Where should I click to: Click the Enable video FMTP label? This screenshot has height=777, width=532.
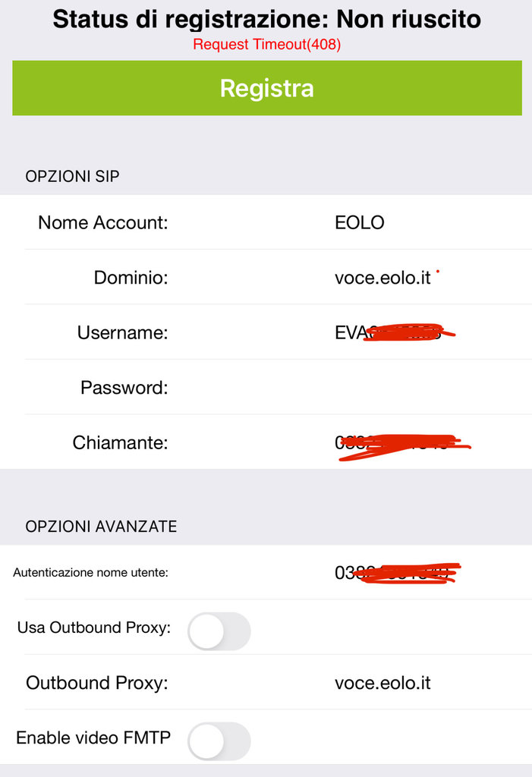(93, 737)
